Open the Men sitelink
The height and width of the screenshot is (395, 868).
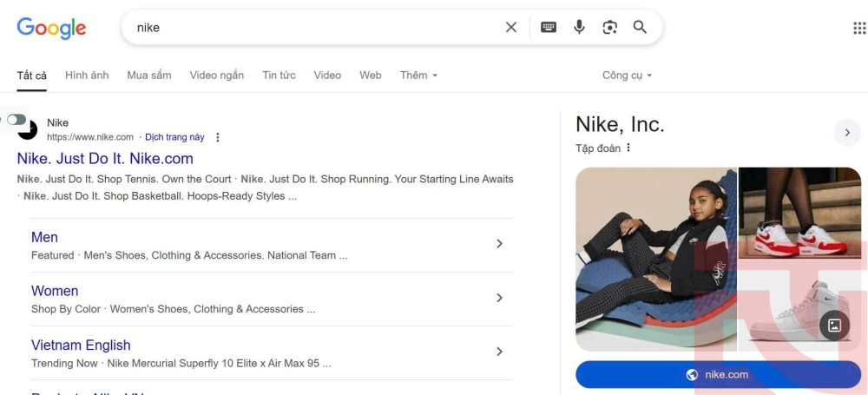[x=44, y=237]
